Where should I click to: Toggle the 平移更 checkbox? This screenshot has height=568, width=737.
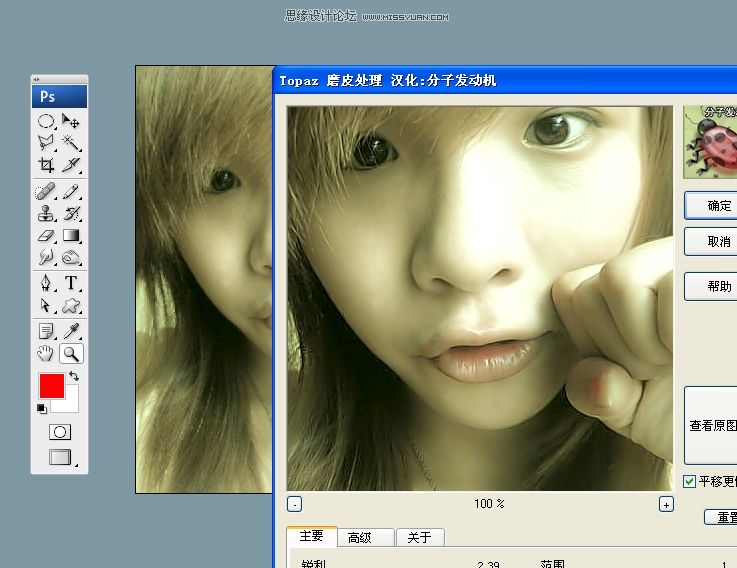[x=689, y=481]
